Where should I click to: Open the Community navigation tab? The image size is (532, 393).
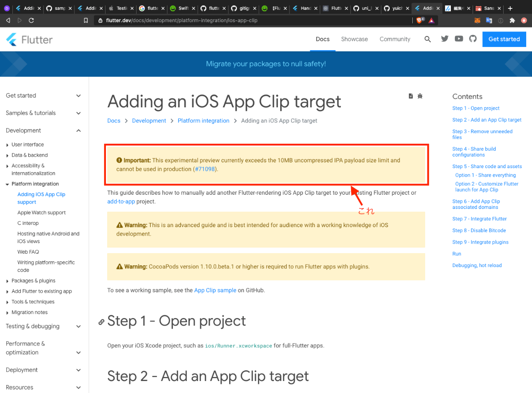395,39
